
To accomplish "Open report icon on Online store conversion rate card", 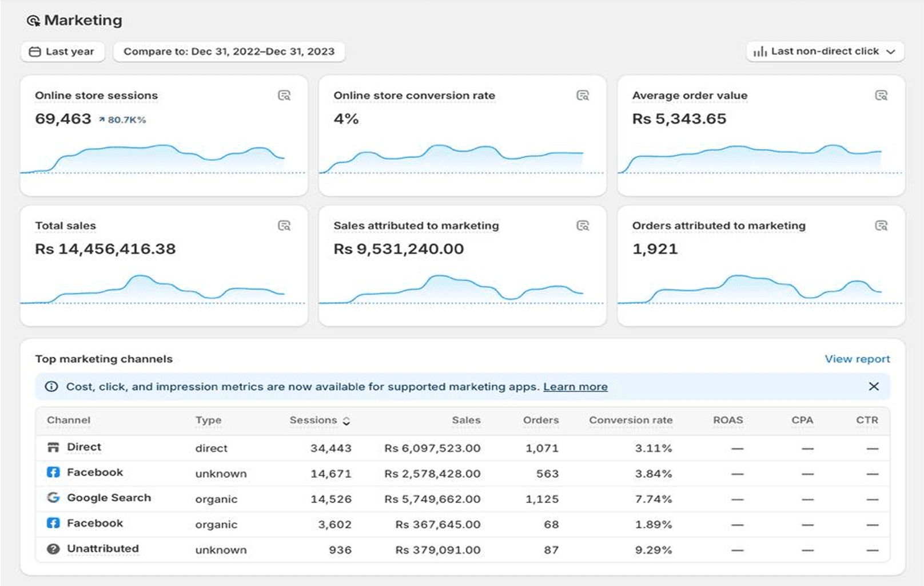I will click(x=583, y=96).
